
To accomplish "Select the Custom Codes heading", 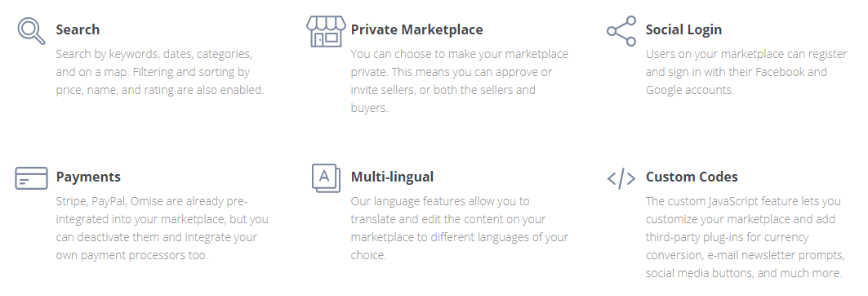I will tap(692, 177).
